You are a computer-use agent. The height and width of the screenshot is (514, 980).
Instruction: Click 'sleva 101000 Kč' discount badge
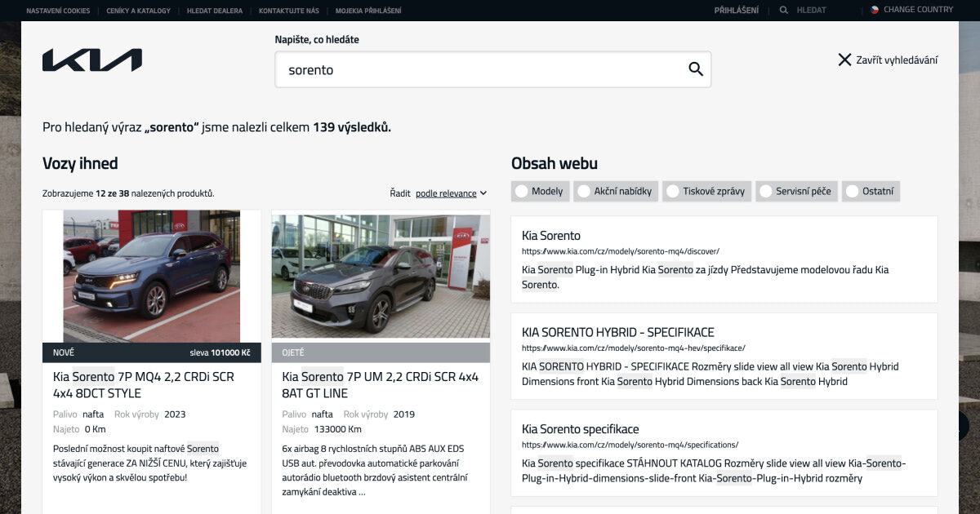[x=220, y=352]
